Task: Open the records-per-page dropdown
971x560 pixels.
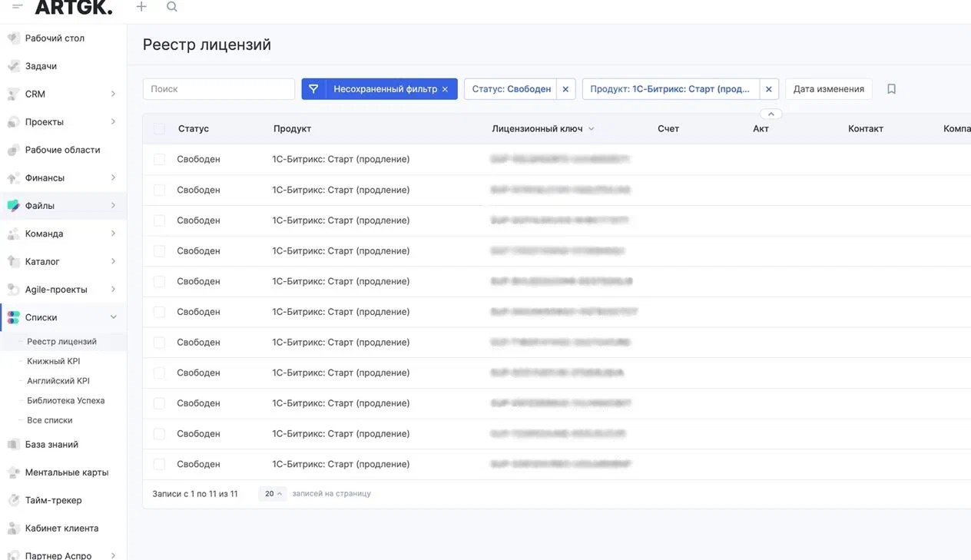Action: point(273,494)
